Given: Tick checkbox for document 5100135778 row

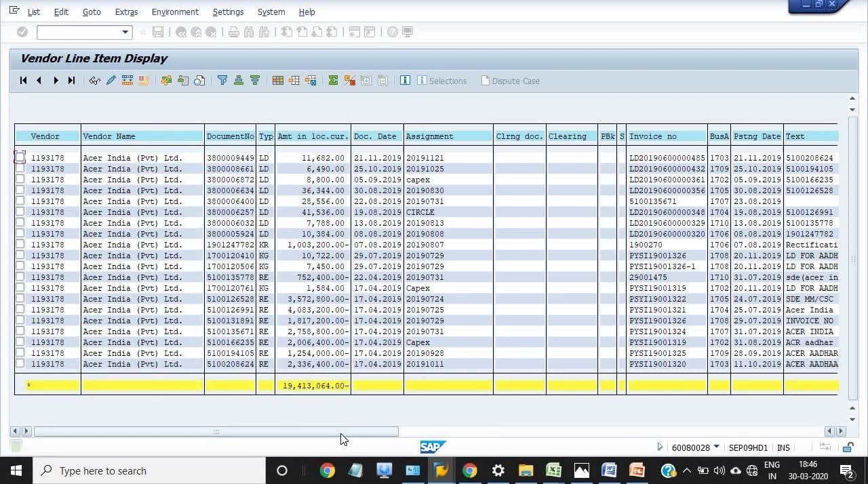Looking at the screenshot, I should pos(20,277).
